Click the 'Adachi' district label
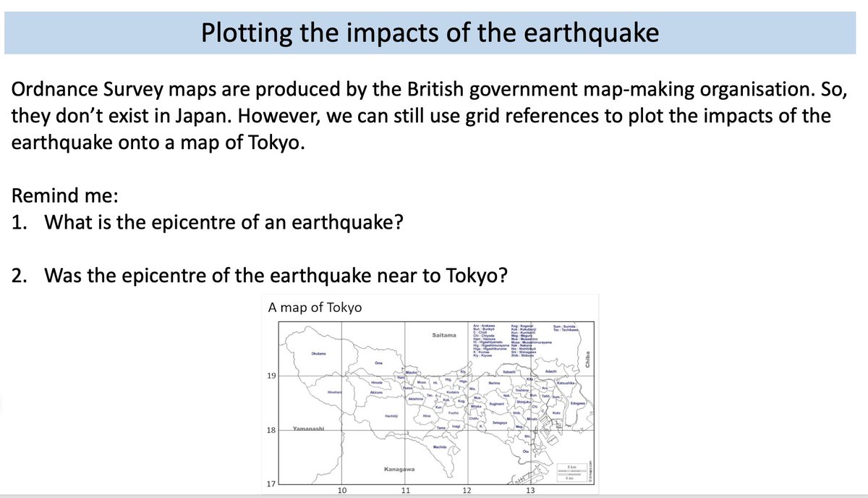 pos(550,371)
